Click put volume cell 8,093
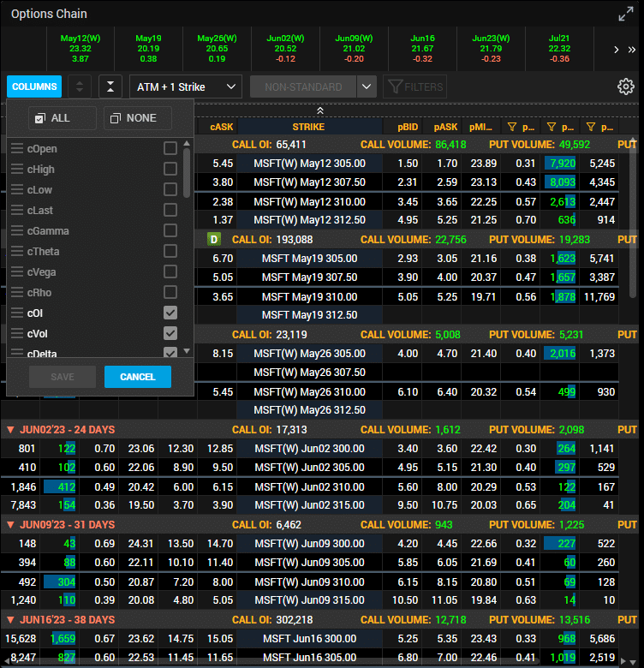 click(x=560, y=182)
